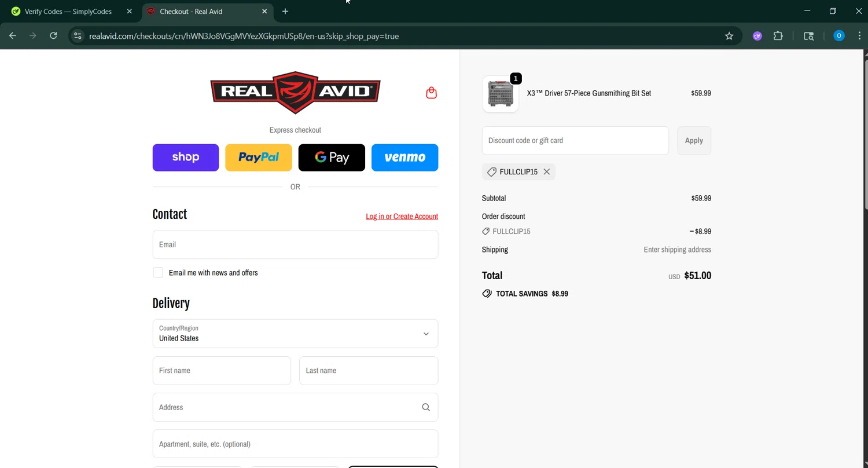Click the Last name field
Viewport: 868px width, 468px height.
click(369, 371)
